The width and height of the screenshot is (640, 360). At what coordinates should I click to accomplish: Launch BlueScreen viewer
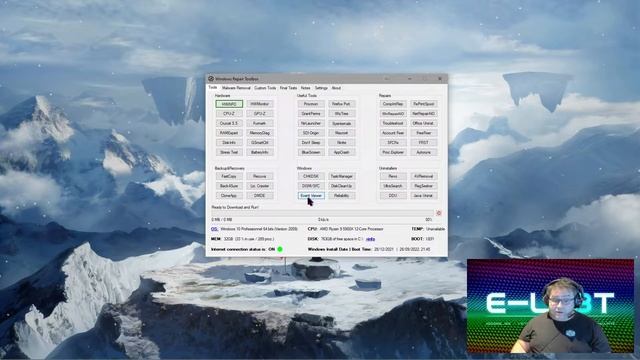(311, 152)
